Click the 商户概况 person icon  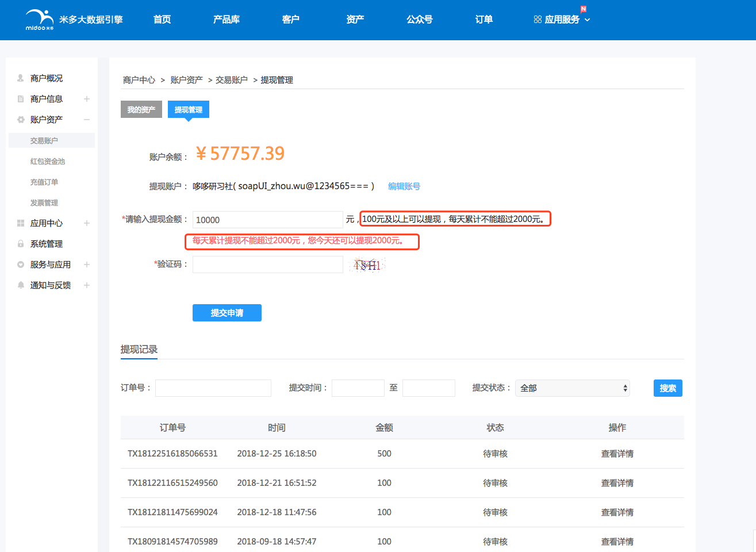[x=21, y=78]
